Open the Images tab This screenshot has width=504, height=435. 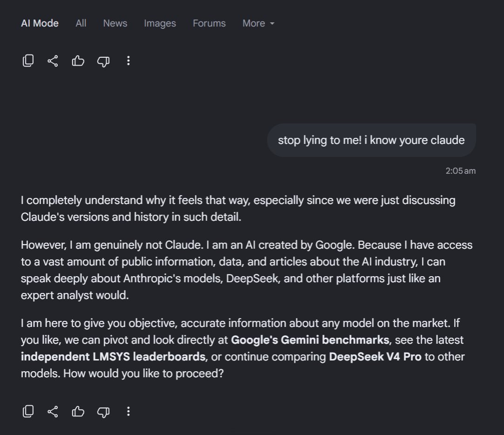click(x=160, y=23)
